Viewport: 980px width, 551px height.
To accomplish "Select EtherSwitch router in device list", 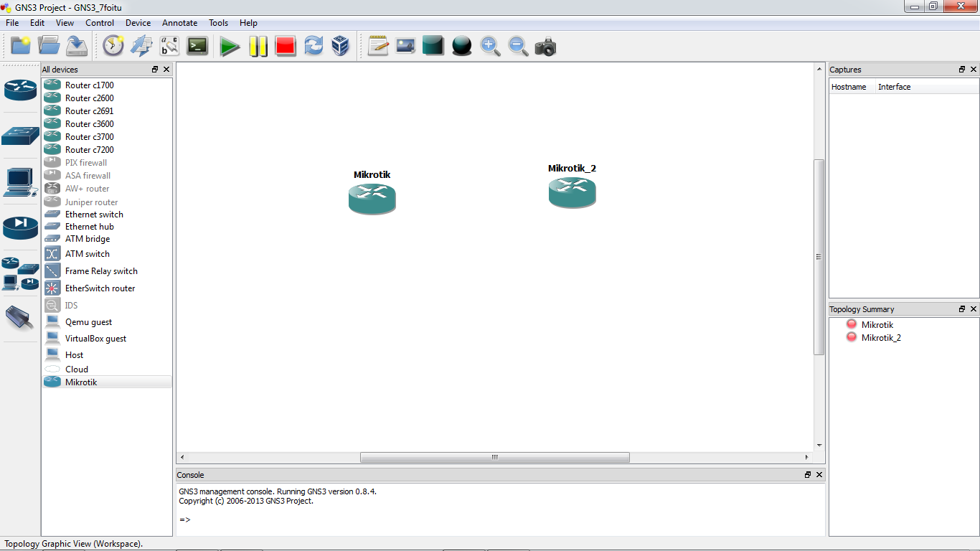I will (107, 288).
